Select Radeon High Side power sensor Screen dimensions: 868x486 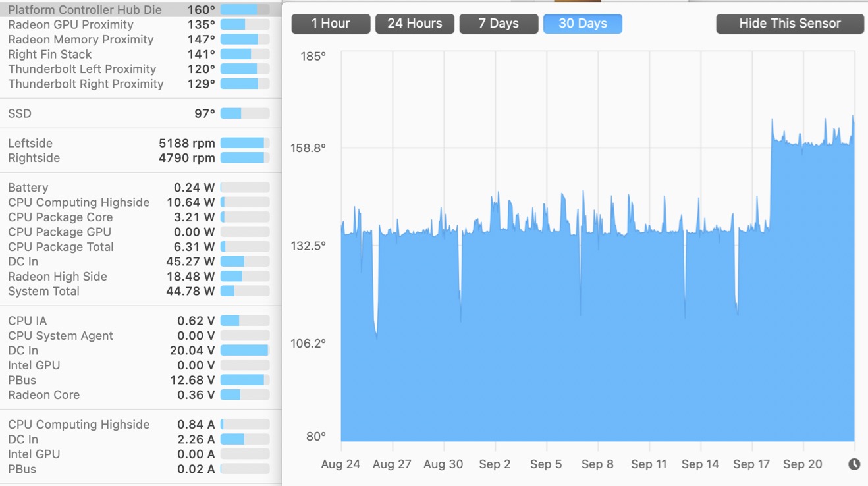pyautogui.click(x=141, y=277)
